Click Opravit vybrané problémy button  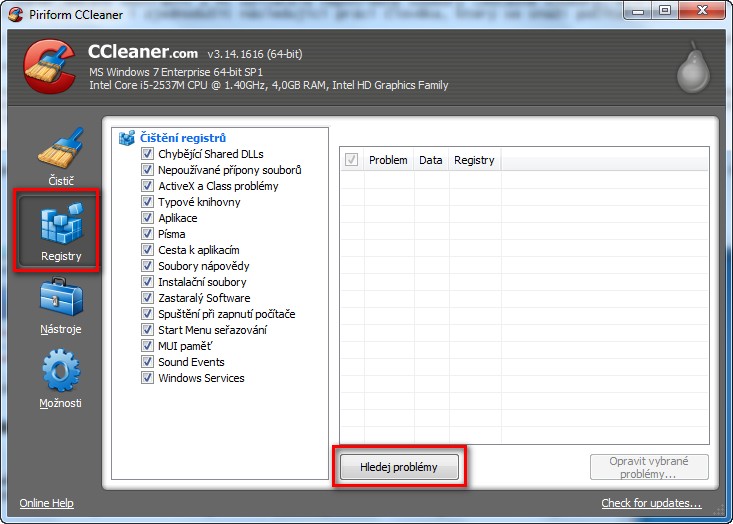(649, 467)
